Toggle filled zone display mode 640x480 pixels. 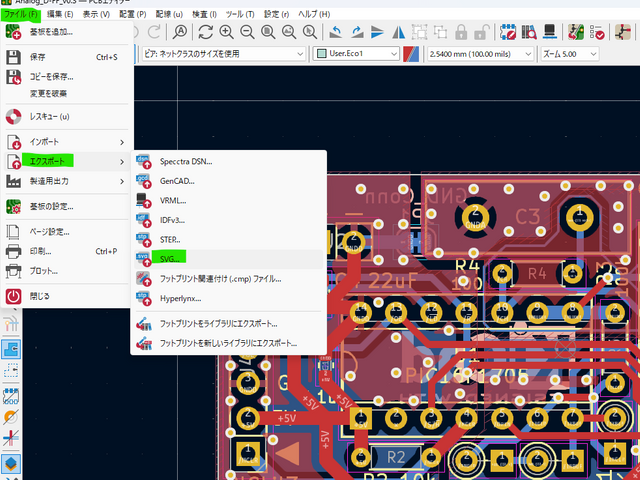coord(12,347)
